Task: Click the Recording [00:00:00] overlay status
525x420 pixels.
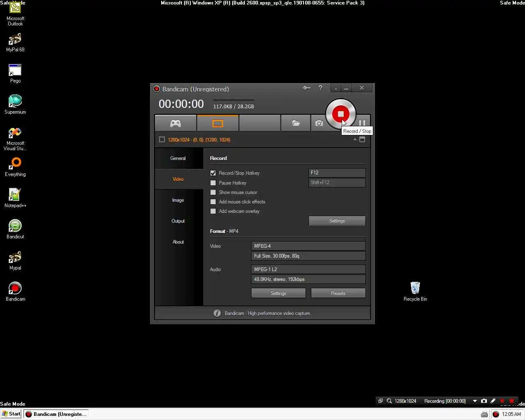Action: (x=445, y=401)
